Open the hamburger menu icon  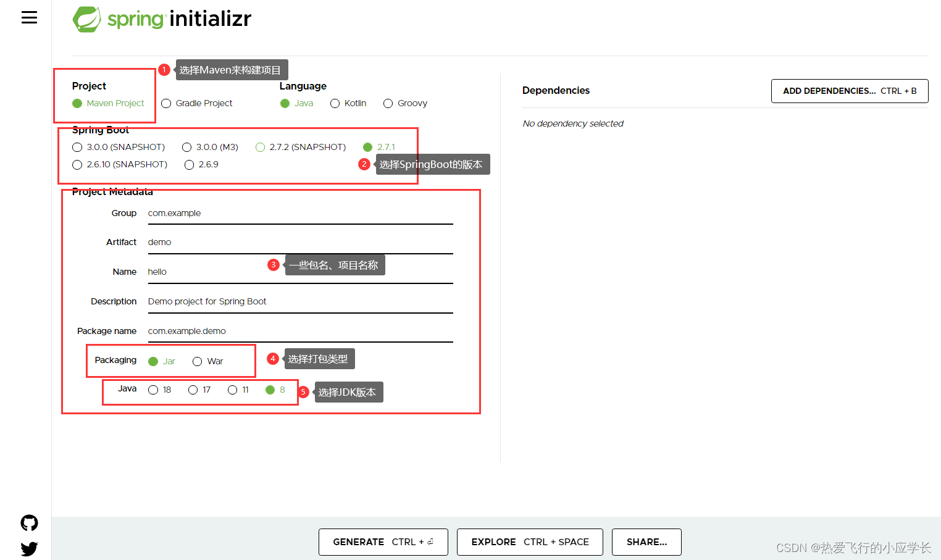tap(29, 17)
